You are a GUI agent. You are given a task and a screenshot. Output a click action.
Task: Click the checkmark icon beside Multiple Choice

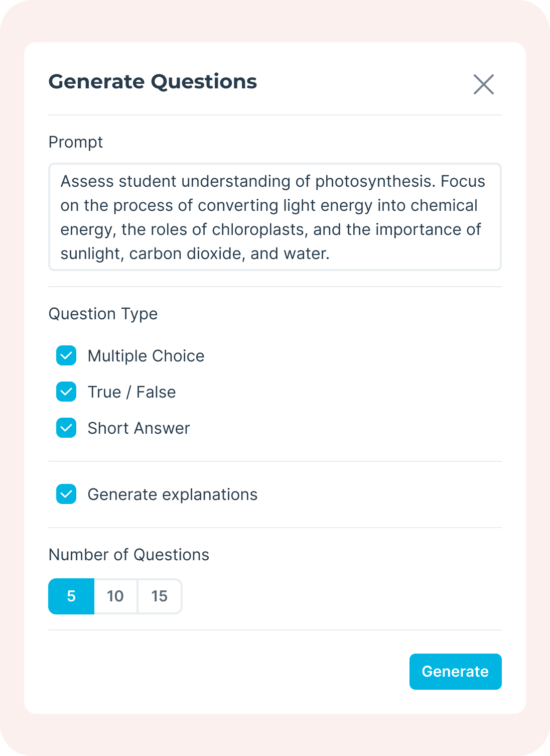[x=66, y=356]
